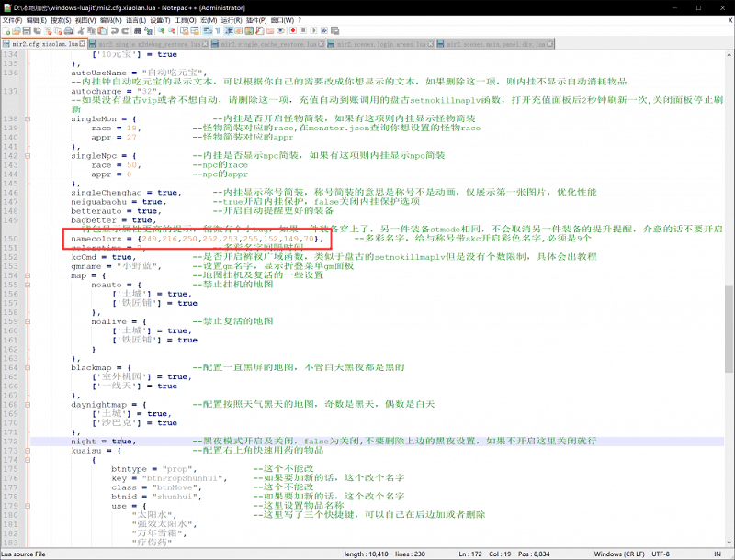Collapse the singleMon code block fold marker

[x=27, y=119]
